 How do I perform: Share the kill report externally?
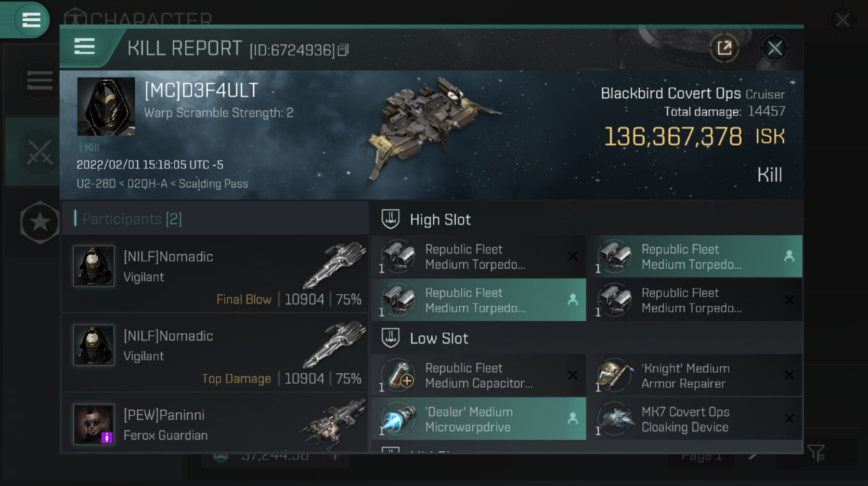coord(724,48)
